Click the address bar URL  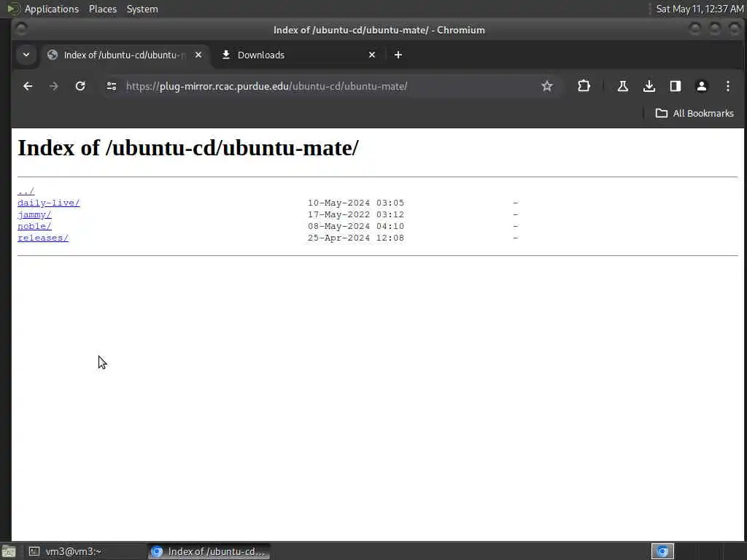[267, 86]
